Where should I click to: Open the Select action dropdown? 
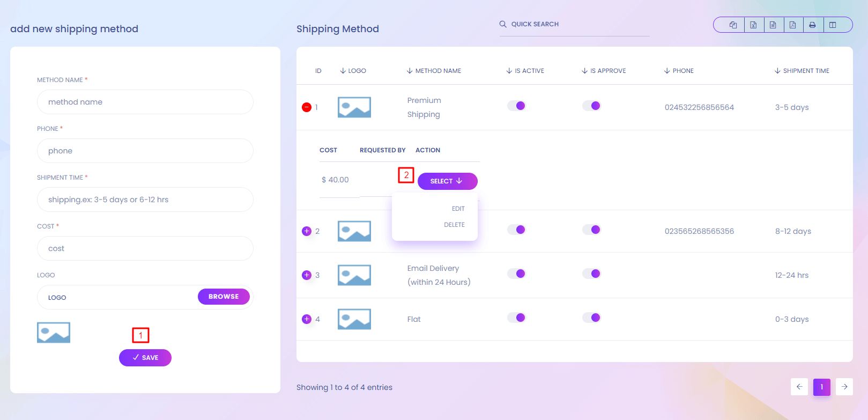point(447,181)
